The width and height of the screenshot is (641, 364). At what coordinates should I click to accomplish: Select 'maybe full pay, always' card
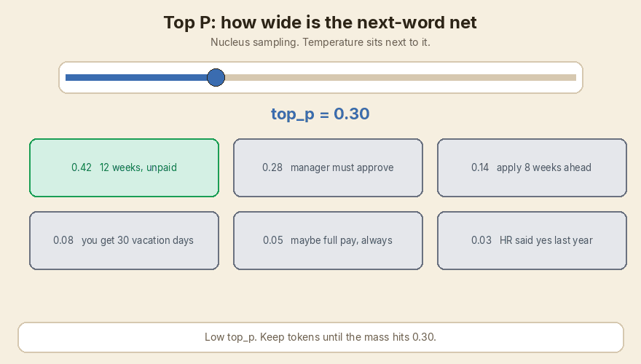coord(328,241)
